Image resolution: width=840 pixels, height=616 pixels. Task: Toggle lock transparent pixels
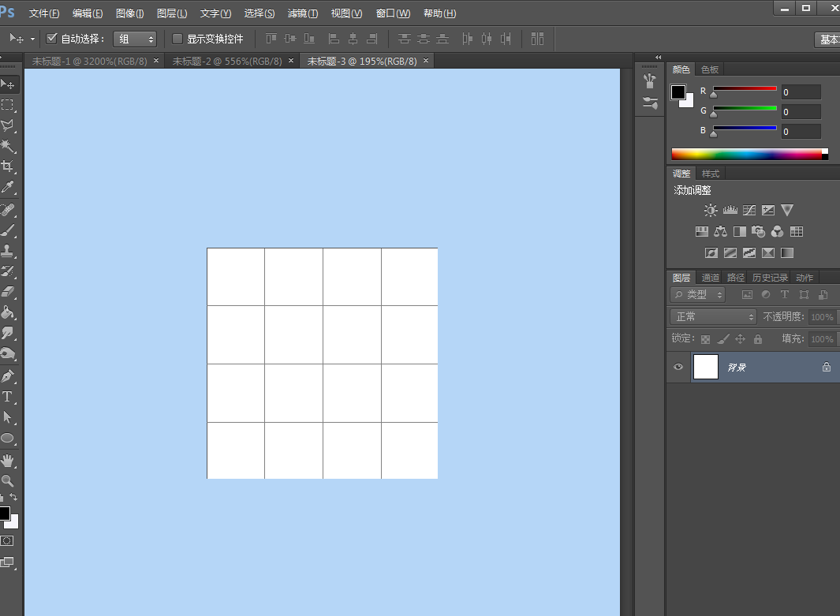coord(706,339)
